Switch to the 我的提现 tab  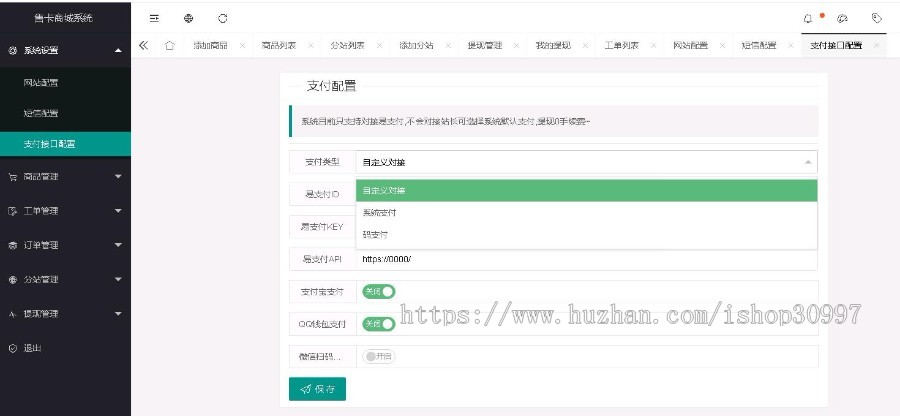[553, 46]
